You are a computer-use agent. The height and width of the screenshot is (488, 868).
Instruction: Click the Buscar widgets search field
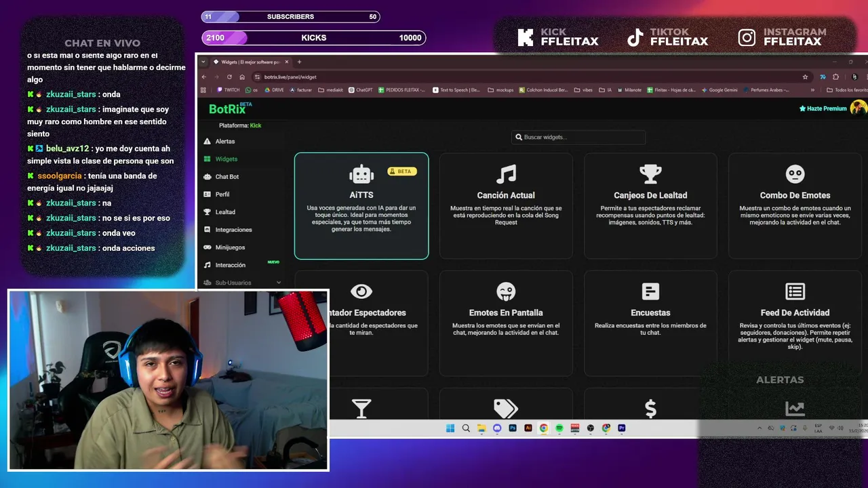pyautogui.click(x=578, y=137)
